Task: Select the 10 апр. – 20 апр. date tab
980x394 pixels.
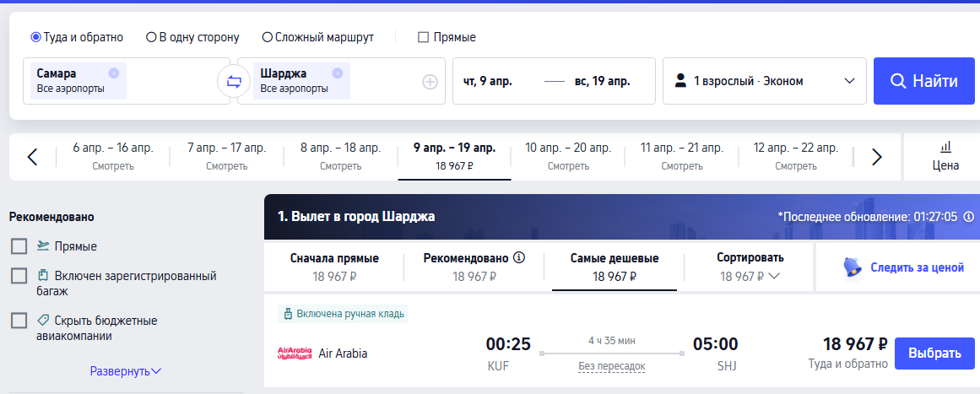Action: pyautogui.click(x=568, y=156)
